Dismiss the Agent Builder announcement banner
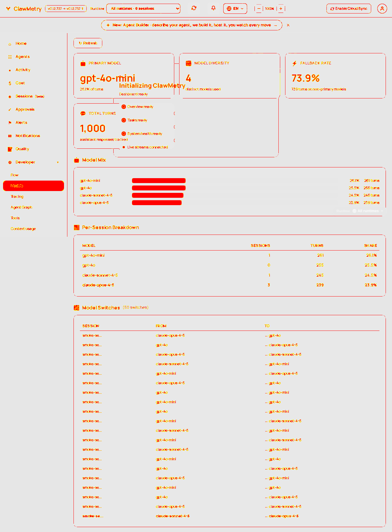 coord(288,25)
